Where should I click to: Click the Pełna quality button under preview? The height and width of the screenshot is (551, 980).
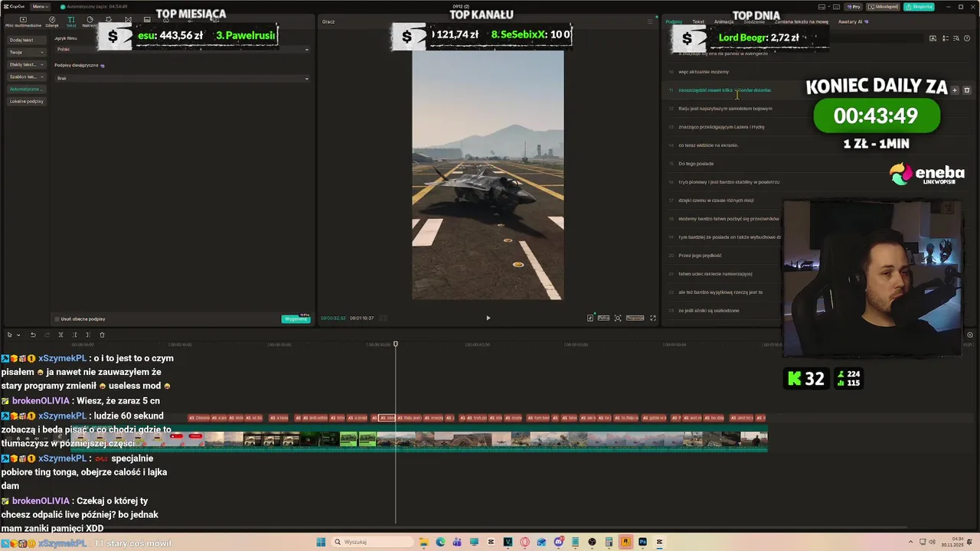(x=603, y=318)
